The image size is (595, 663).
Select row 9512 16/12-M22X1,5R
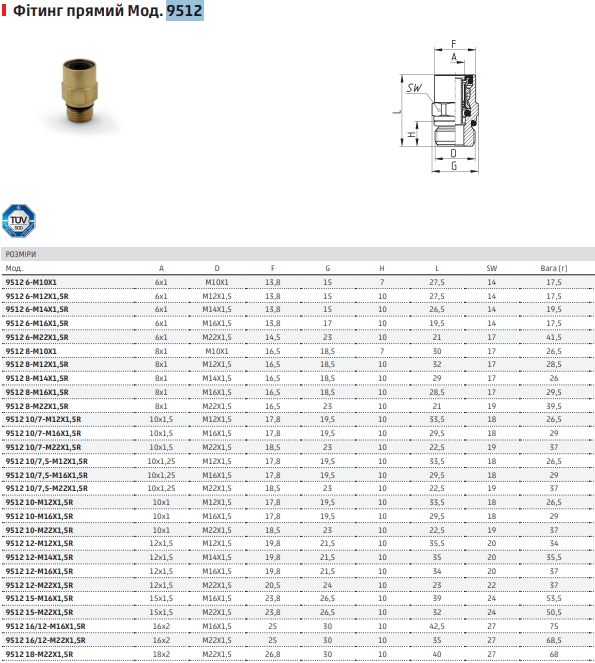[x=298, y=640]
